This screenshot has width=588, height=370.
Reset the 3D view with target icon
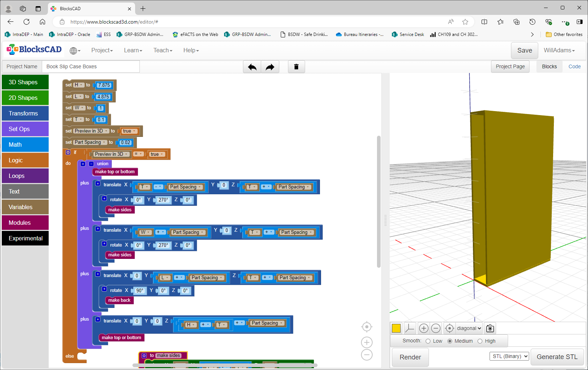pos(449,329)
